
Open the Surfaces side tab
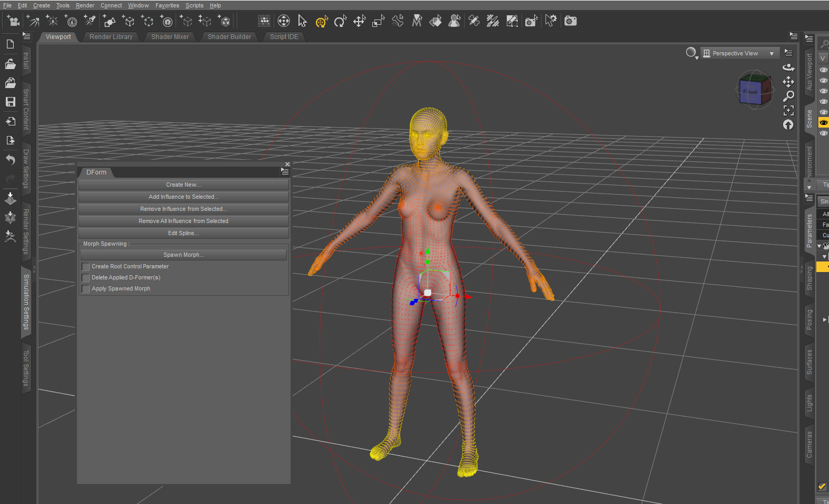[x=809, y=362]
